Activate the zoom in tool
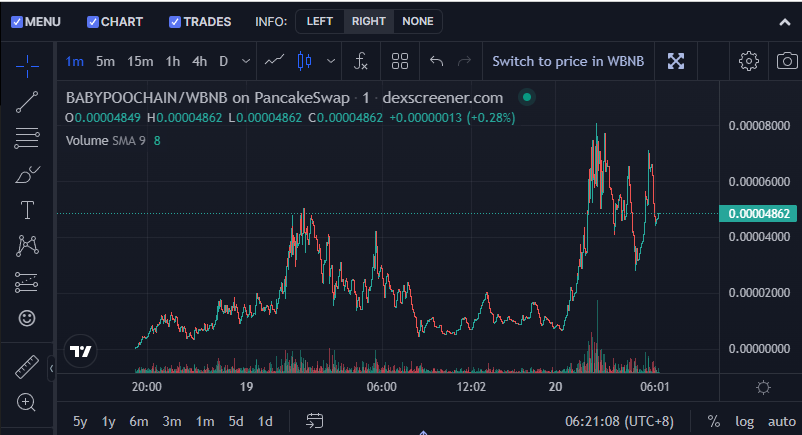The width and height of the screenshot is (802, 435). 26,403
